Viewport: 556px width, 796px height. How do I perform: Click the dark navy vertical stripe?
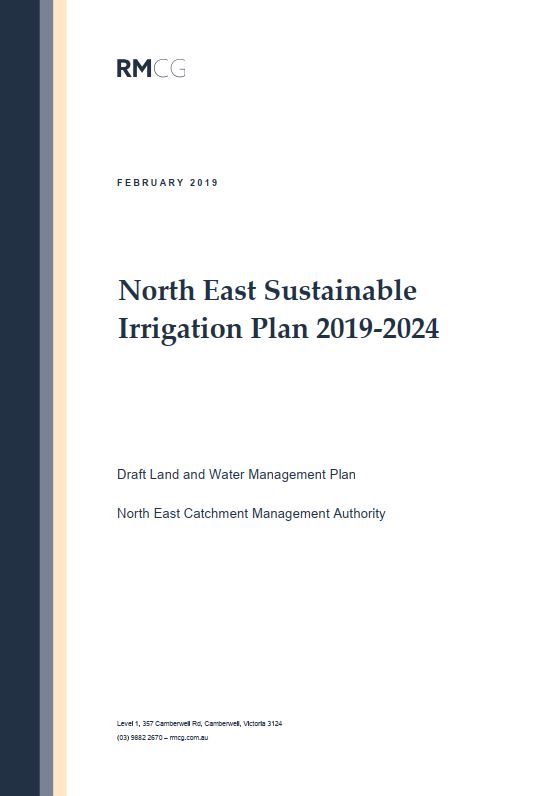click(20, 398)
